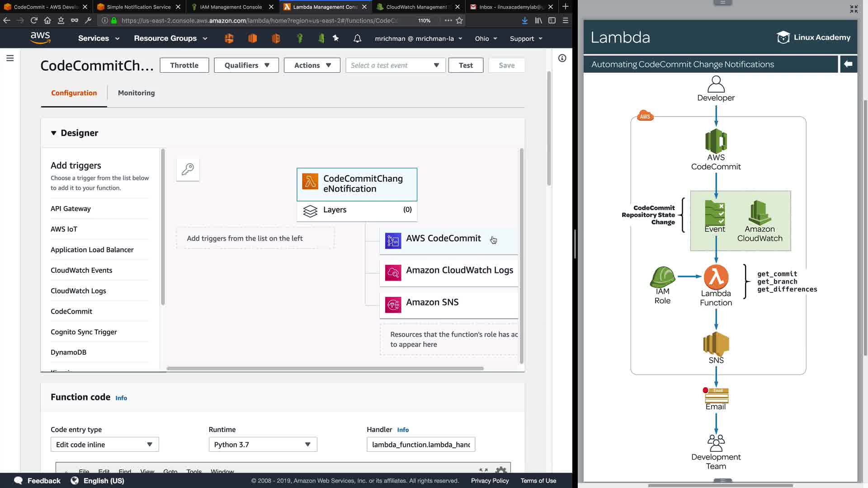This screenshot has width=868, height=488.
Task: Open the Select a test event dropdown
Action: coord(395,66)
